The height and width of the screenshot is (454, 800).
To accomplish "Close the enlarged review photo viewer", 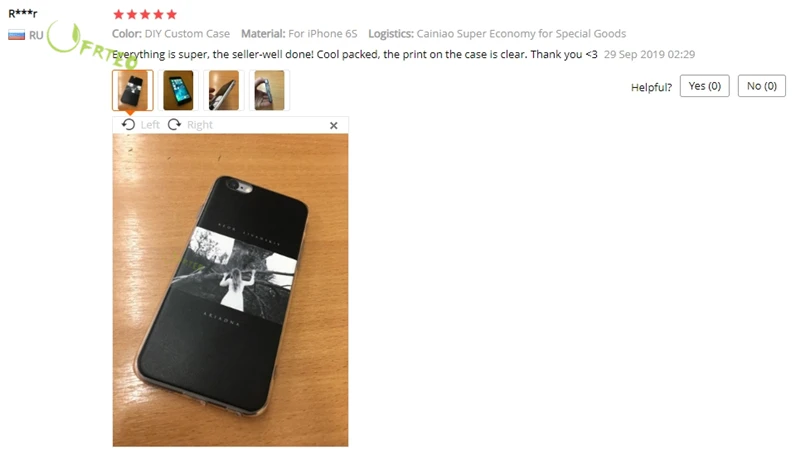I will pyautogui.click(x=334, y=125).
